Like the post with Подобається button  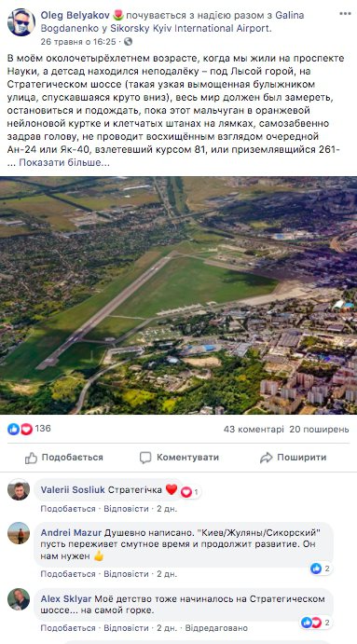63,458
